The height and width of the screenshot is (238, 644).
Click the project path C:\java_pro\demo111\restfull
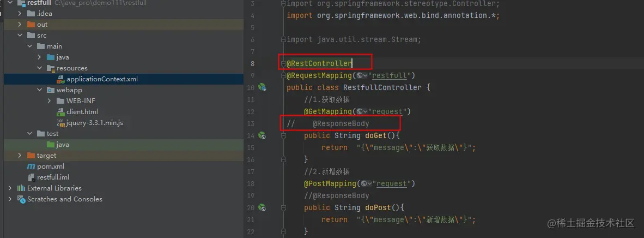100,3
